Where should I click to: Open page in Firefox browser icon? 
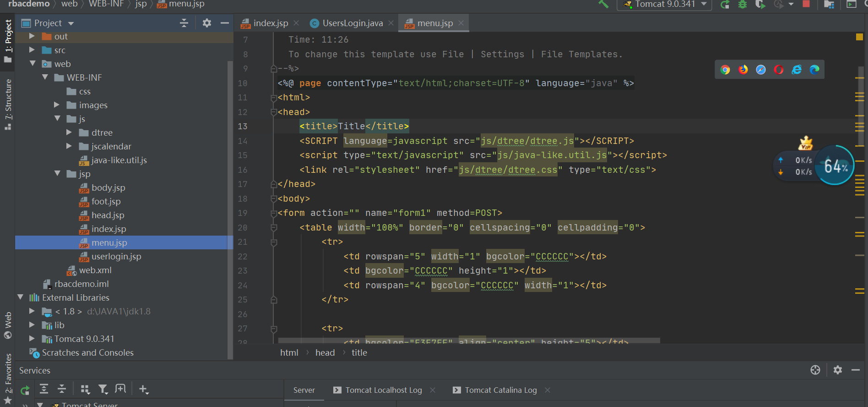(743, 70)
